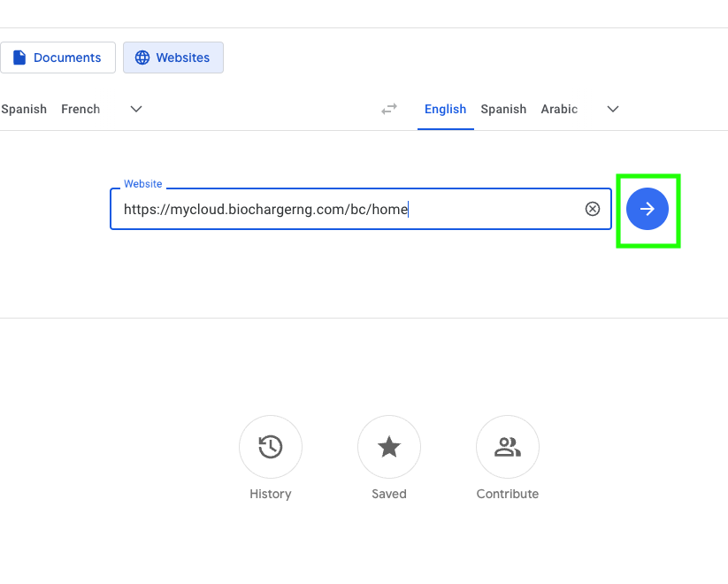The height and width of the screenshot is (584, 728).
Task: Expand the target language list chevron
Action: point(613,109)
